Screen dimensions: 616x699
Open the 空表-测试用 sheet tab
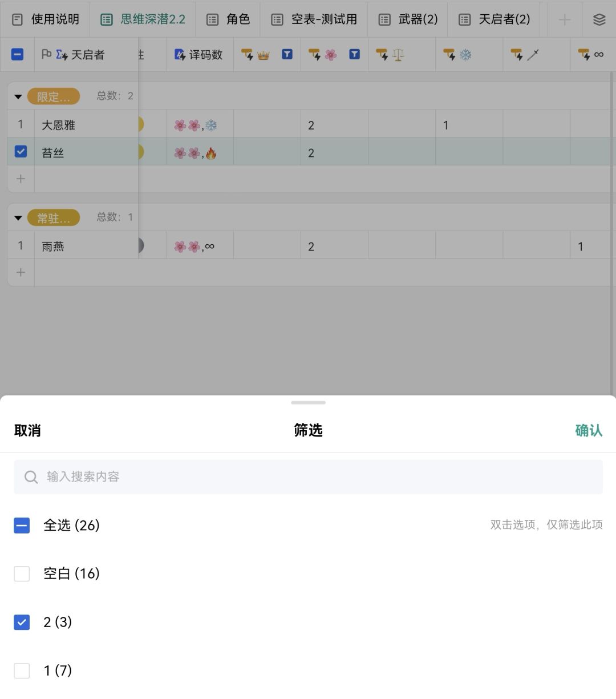(314, 19)
